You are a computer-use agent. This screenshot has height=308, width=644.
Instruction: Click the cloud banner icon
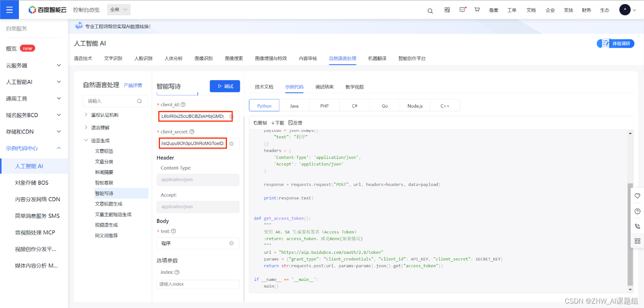click(x=79, y=26)
